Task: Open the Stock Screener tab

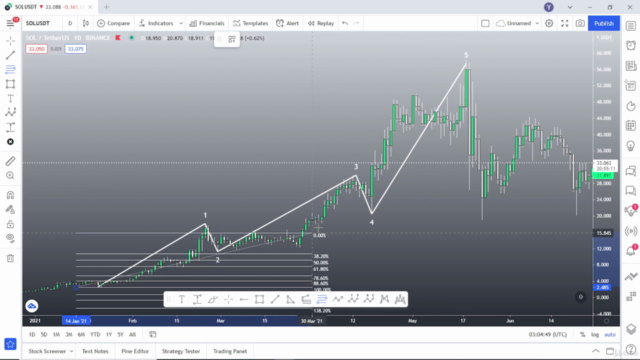Action: coord(47,351)
